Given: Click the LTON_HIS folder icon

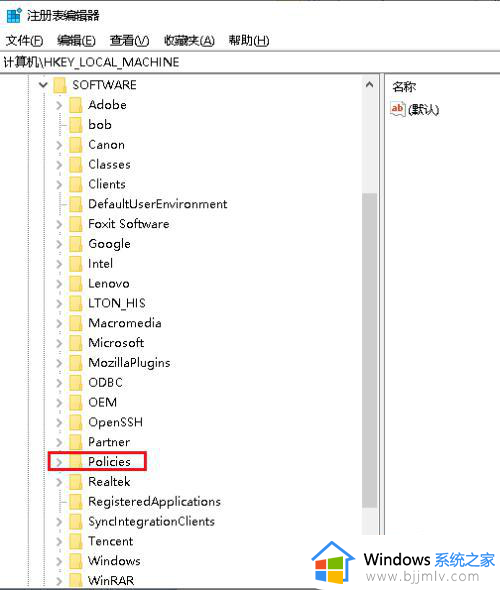Looking at the screenshot, I should point(76,303).
